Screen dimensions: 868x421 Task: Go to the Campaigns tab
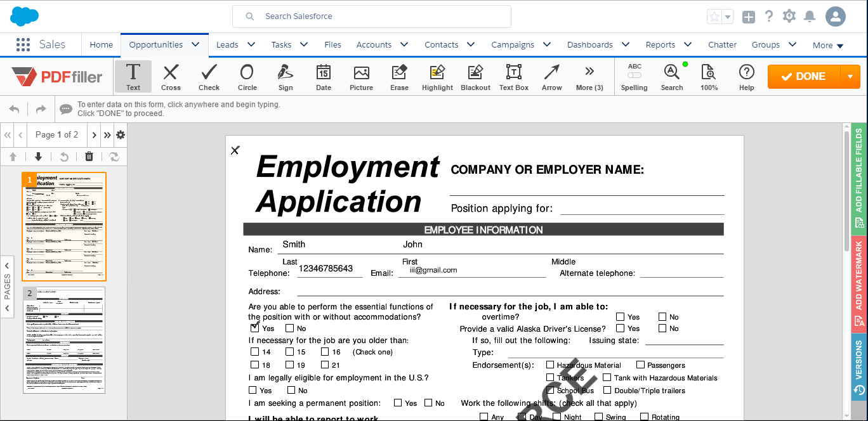coord(513,44)
